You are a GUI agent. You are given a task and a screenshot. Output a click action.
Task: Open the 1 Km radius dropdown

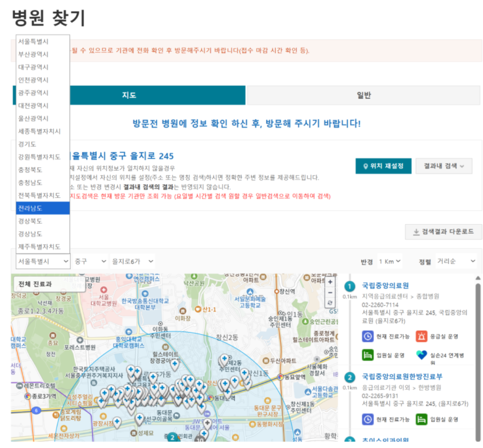click(389, 261)
